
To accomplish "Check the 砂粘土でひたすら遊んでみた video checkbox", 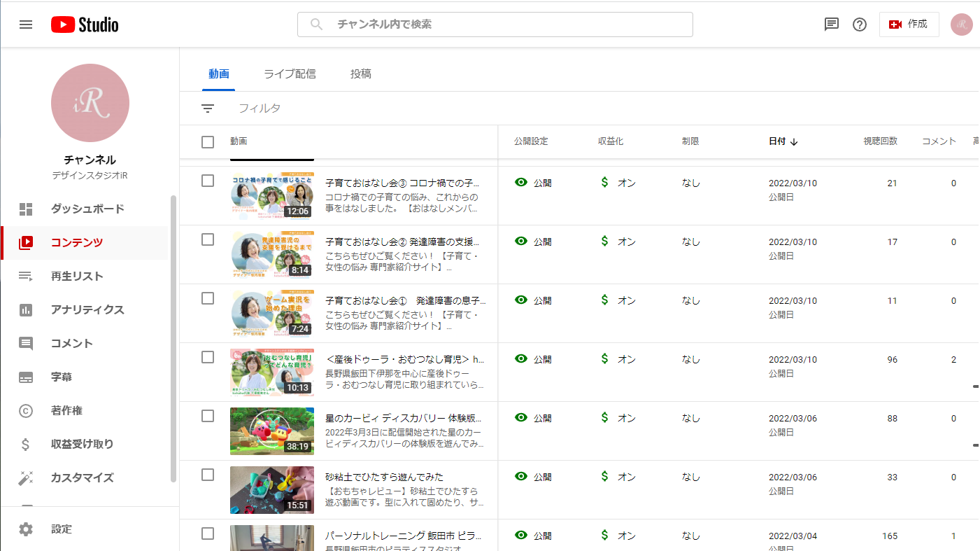I will coord(208,474).
